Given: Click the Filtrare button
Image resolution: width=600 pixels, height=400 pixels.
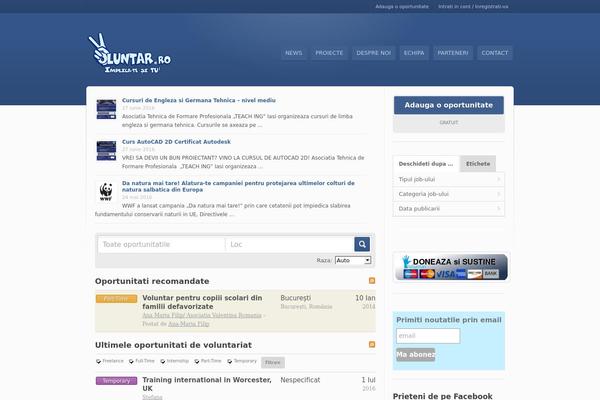Looking at the screenshot, I should tap(273, 362).
